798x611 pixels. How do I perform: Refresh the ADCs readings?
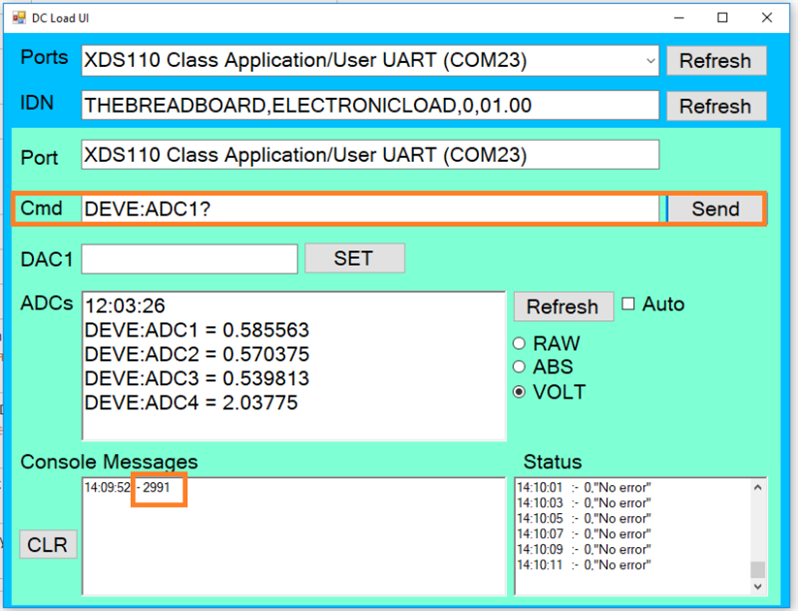pyautogui.click(x=562, y=307)
